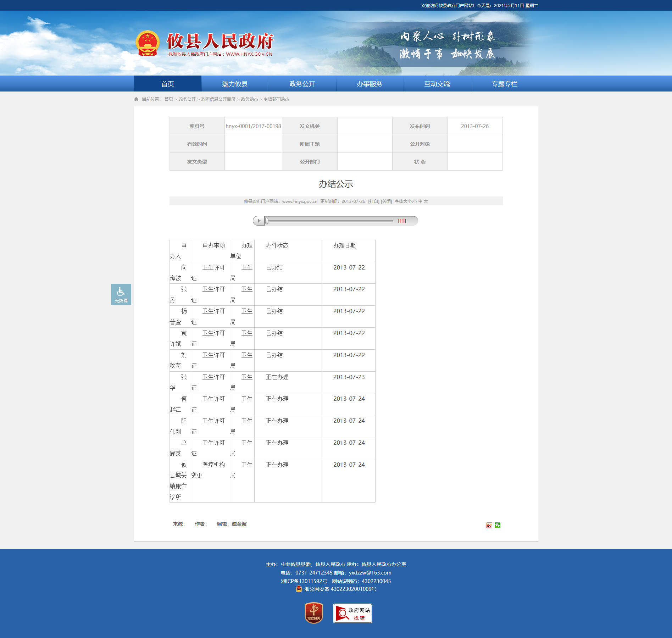Screen dimensions: 672x638
Task: Click the police shield icon beside 湘公网安备
Action: click(x=299, y=589)
